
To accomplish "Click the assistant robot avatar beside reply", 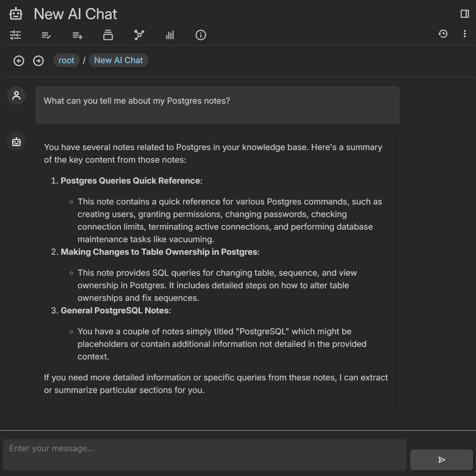I will click(16, 142).
